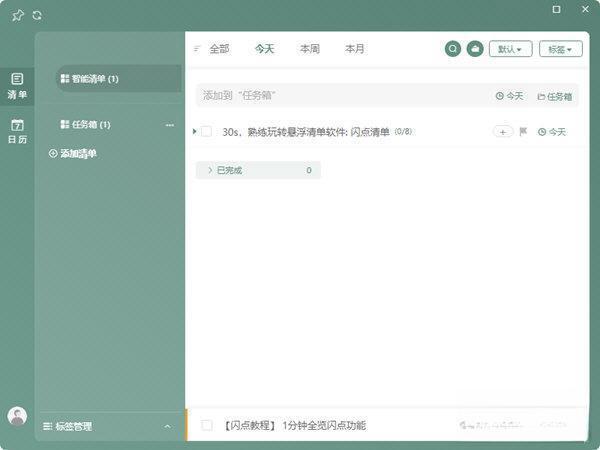This screenshot has height=450, width=600.
Task: Click the sync refresh icon
Action: [x=37, y=15]
